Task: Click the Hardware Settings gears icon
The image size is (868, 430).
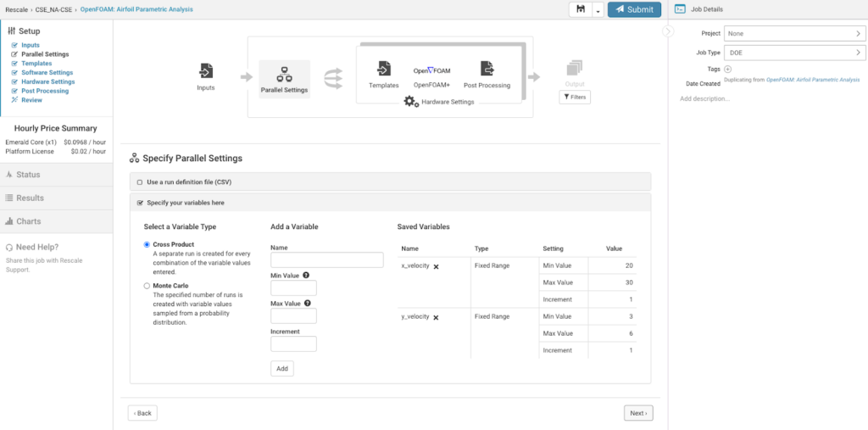Action: [x=411, y=102]
